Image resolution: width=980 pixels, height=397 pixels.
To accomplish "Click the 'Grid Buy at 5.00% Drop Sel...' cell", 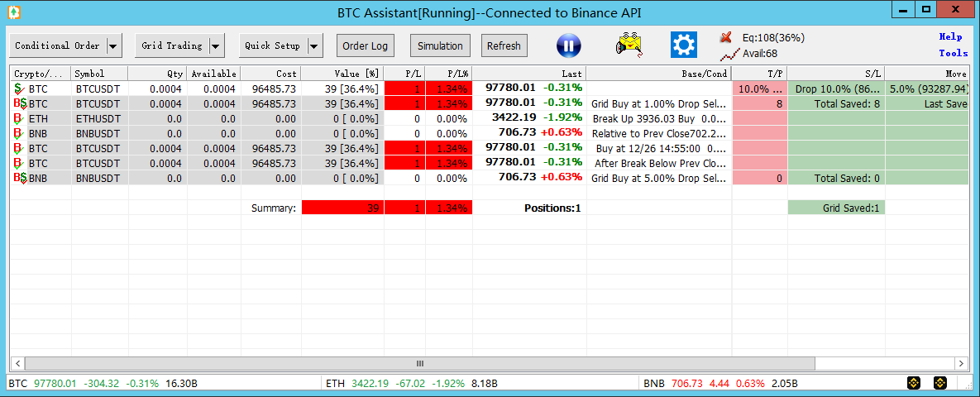I will tap(659, 178).
